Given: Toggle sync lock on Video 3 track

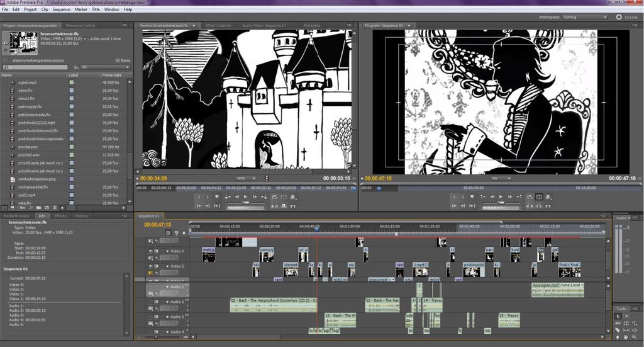Looking at the screenshot, I should [157, 251].
